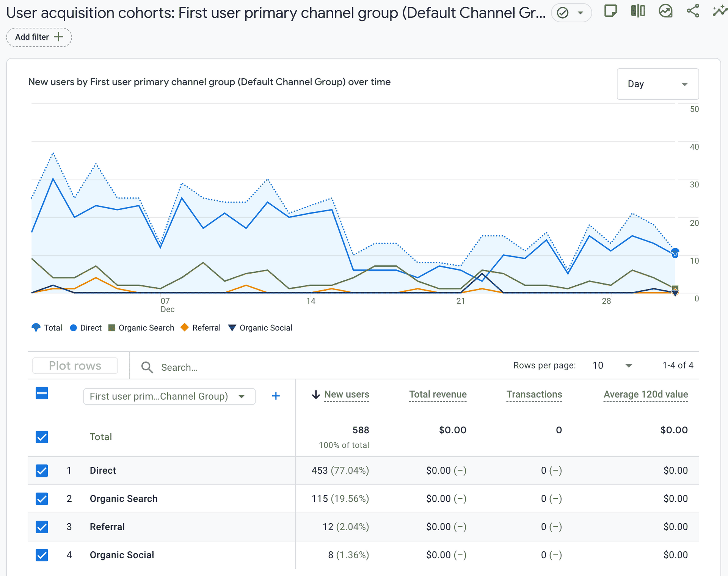Open the customize report chart icon
The width and height of the screenshot is (728, 576).
click(665, 11)
